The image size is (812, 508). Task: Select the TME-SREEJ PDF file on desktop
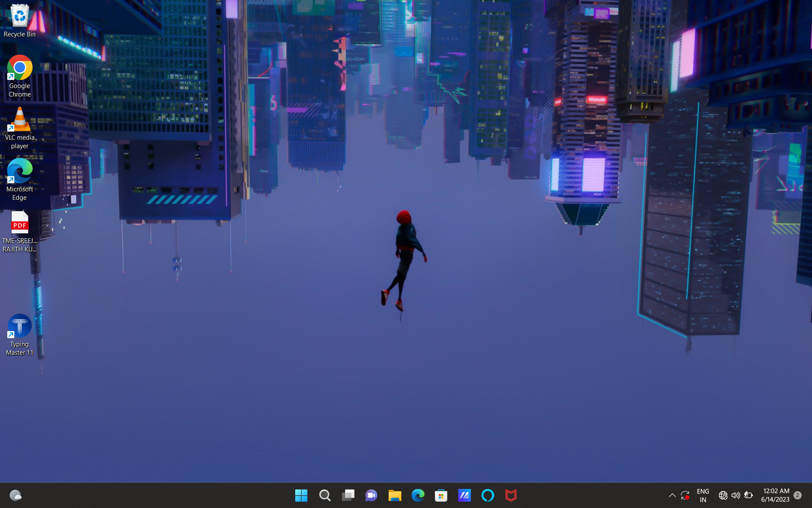pyautogui.click(x=19, y=232)
